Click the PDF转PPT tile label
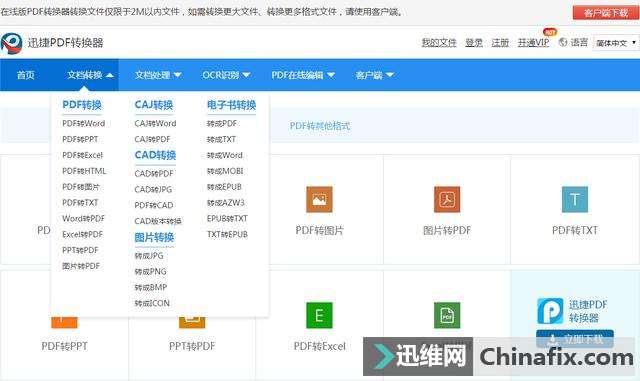This screenshot has height=381, width=640. [64, 346]
